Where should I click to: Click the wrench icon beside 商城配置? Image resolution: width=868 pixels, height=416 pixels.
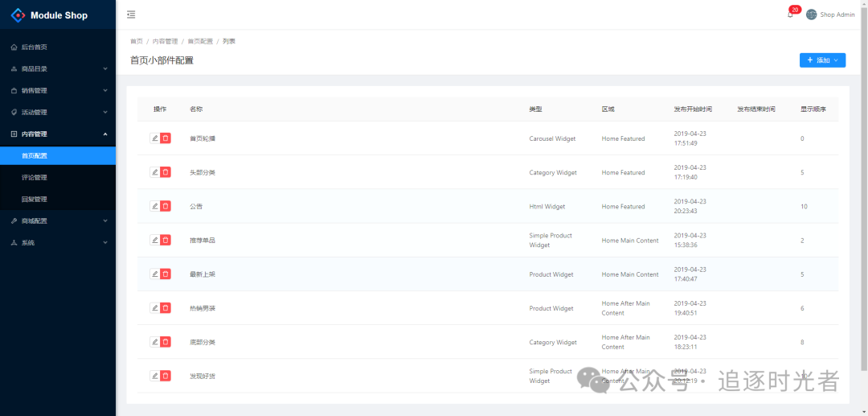14,220
